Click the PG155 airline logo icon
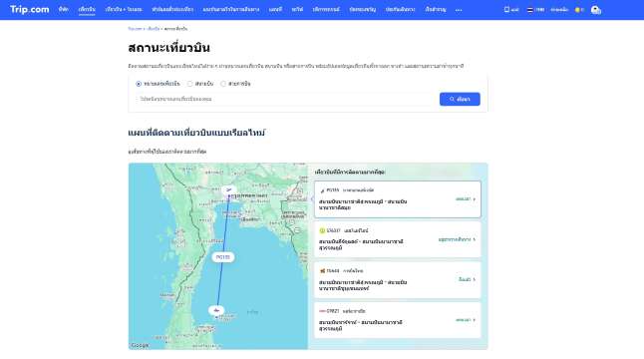 322,190
